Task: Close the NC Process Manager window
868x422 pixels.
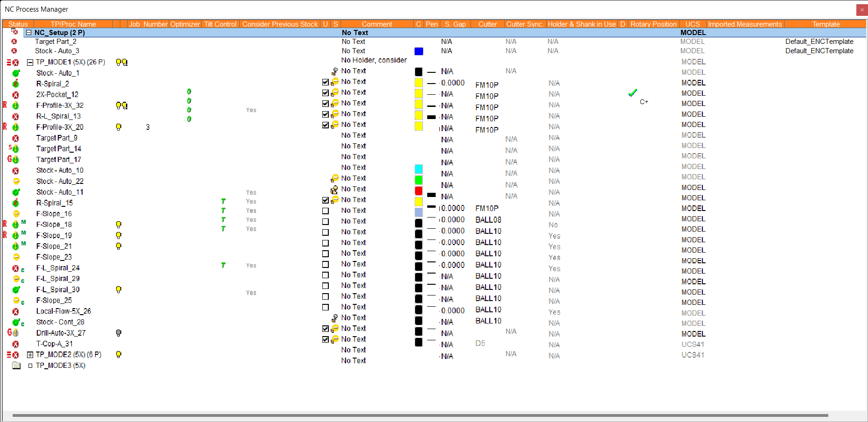Action: pyautogui.click(x=862, y=10)
